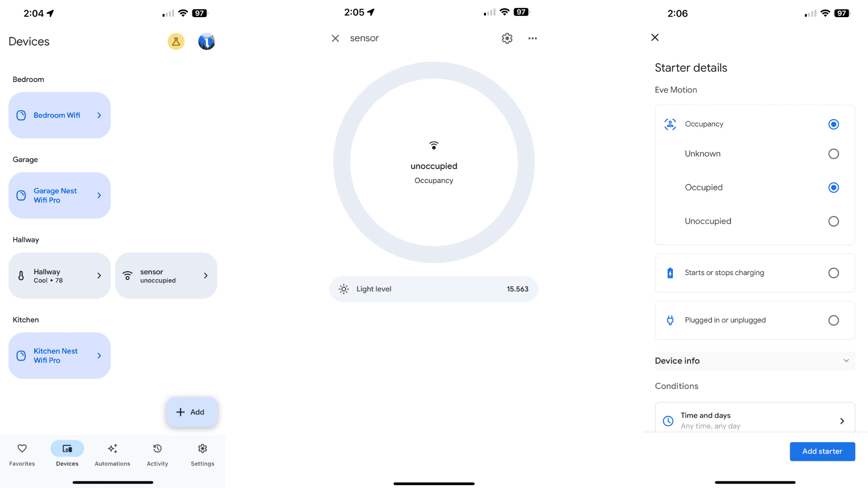Image resolution: width=868 pixels, height=488 pixels.
Task: Tap the Settings gear icon on sensor screen
Action: (507, 38)
